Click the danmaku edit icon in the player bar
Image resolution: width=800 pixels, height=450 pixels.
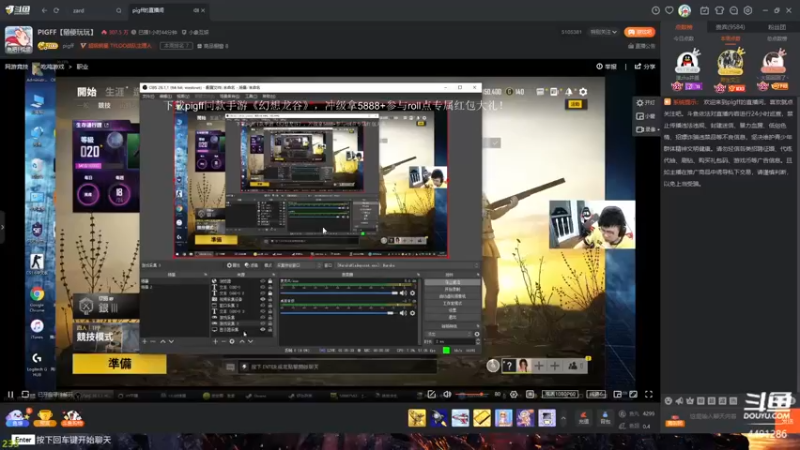pyautogui.click(x=431, y=394)
